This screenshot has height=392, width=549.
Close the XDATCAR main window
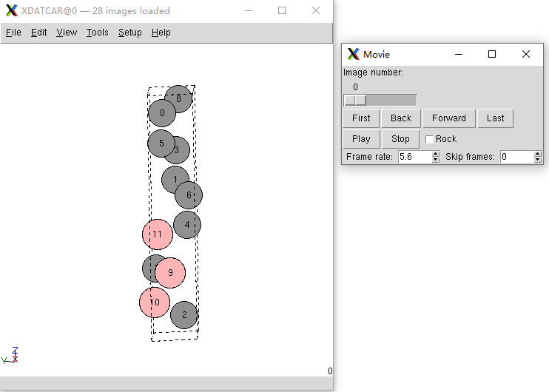click(316, 10)
